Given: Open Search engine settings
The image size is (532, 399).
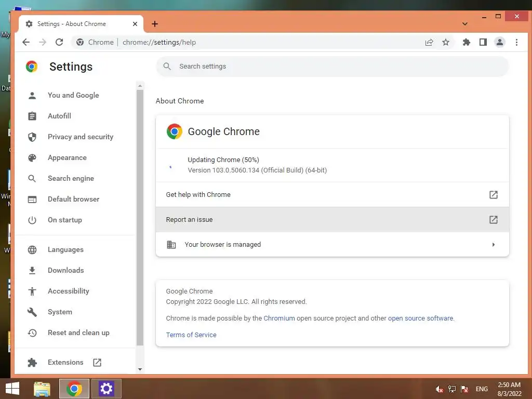Looking at the screenshot, I should point(71,179).
